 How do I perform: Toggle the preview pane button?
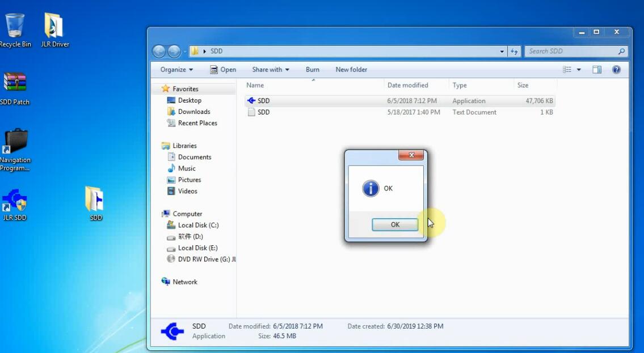pos(597,70)
